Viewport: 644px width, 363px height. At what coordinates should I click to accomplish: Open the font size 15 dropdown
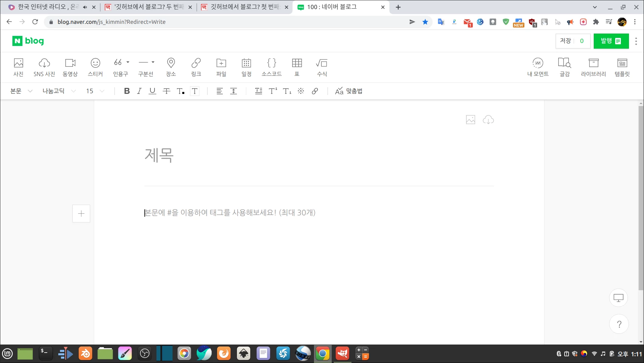(x=94, y=91)
